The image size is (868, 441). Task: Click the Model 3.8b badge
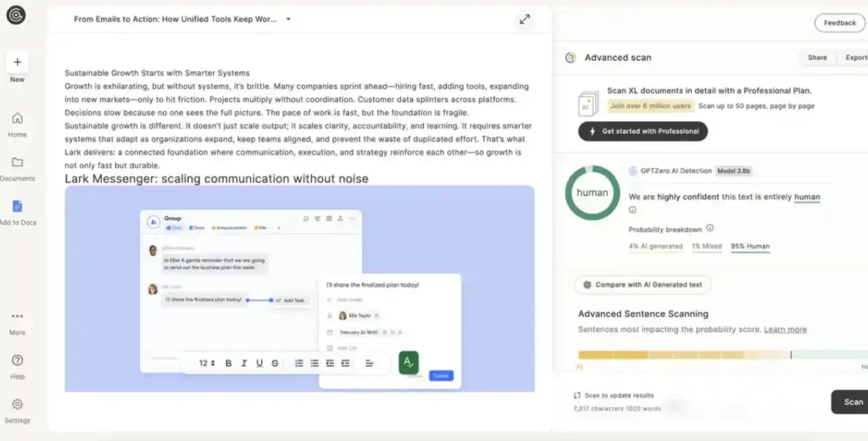[x=733, y=171]
